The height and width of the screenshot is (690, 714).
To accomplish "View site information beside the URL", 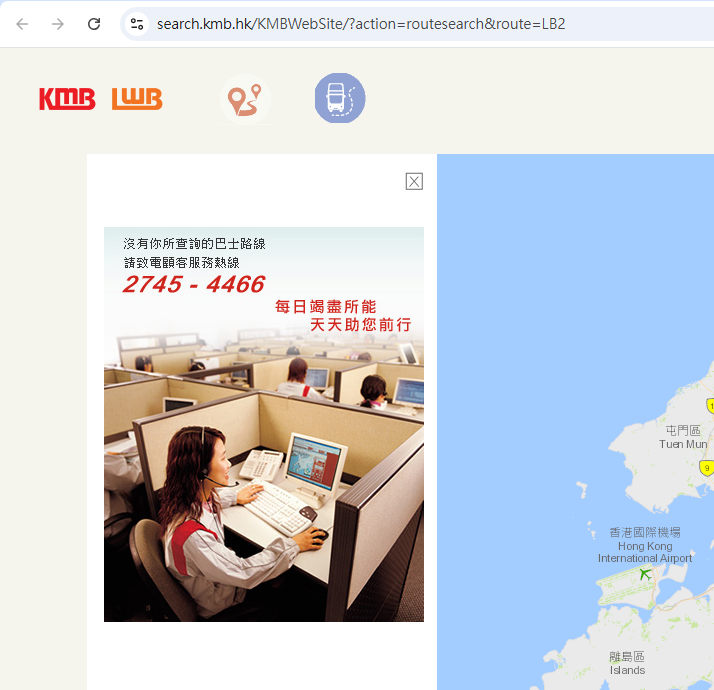I will 137,23.
